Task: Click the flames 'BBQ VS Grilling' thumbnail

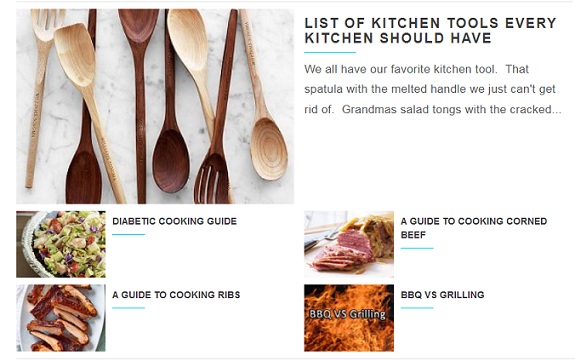Action: [349, 318]
